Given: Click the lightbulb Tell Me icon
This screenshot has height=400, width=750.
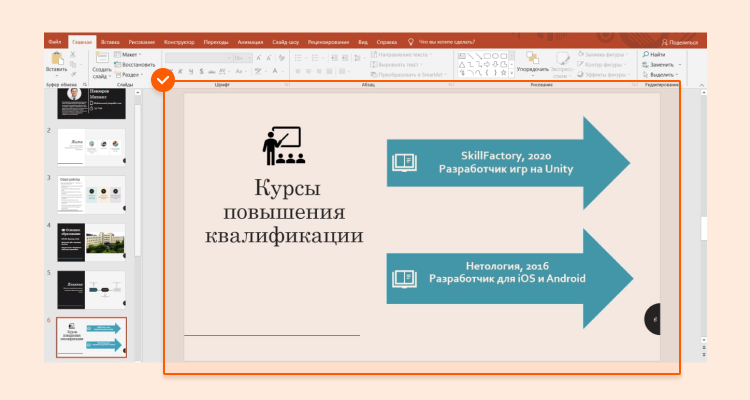Looking at the screenshot, I should pos(410,42).
